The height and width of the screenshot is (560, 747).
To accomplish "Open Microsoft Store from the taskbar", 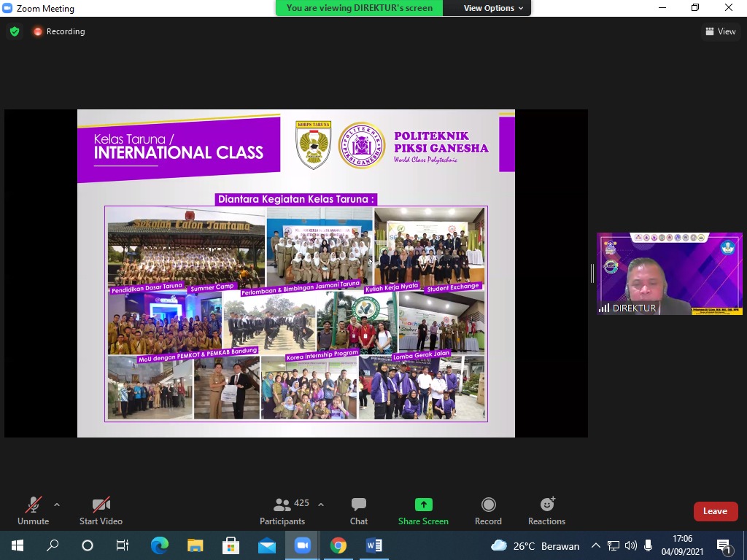I will 231,545.
